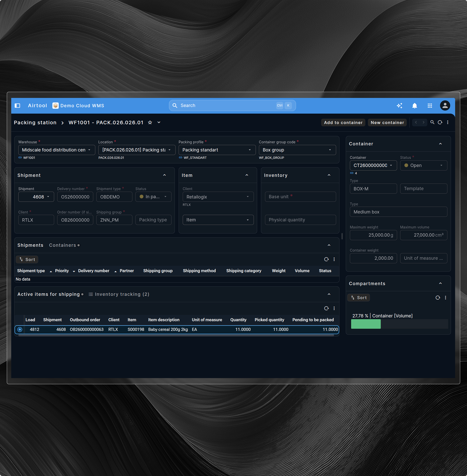This screenshot has width=467, height=476.
Task: Toggle the sidebar panel icon
Action: pyautogui.click(x=17, y=106)
